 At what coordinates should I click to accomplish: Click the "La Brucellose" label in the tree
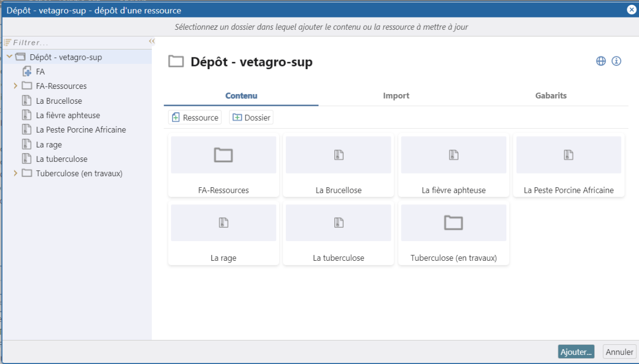tap(59, 101)
